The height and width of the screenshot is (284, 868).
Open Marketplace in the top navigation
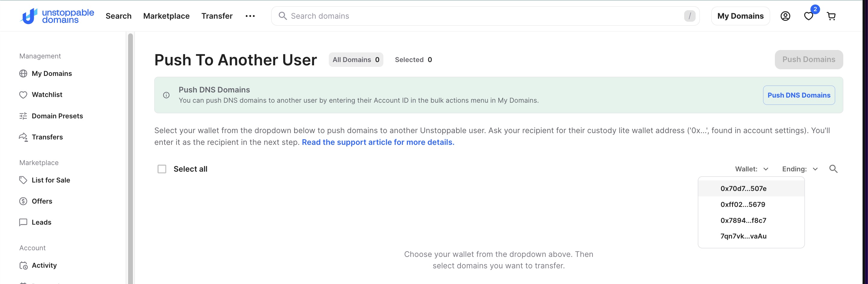[166, 16]
